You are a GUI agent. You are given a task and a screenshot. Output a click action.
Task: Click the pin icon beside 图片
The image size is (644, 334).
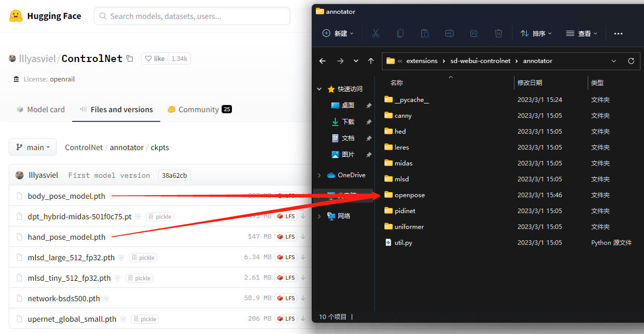point(369,155)
